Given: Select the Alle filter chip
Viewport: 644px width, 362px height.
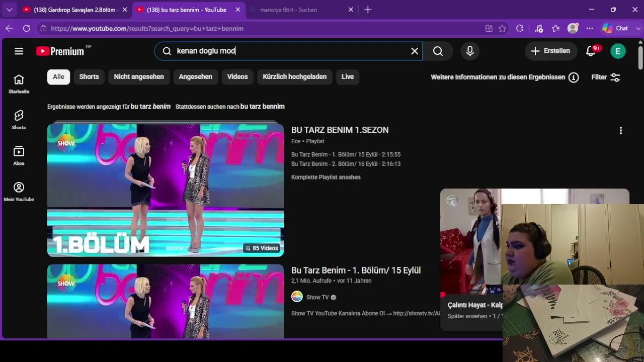Looking at the screenshot, I should [x=58, y=77].
